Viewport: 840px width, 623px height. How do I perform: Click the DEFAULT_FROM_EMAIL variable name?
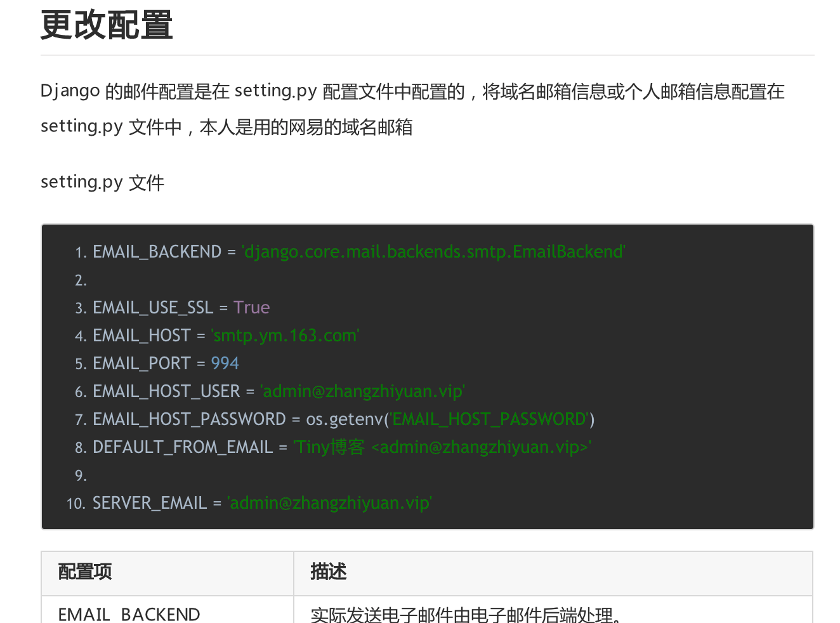[183, 447]
